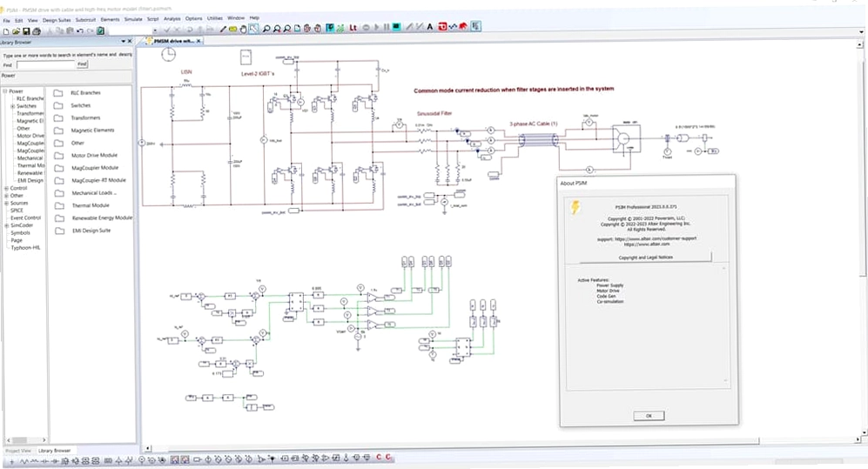Screen dimensions: 868x469
Task: Expand the Control tree node
Action: (x=6, y=188)
